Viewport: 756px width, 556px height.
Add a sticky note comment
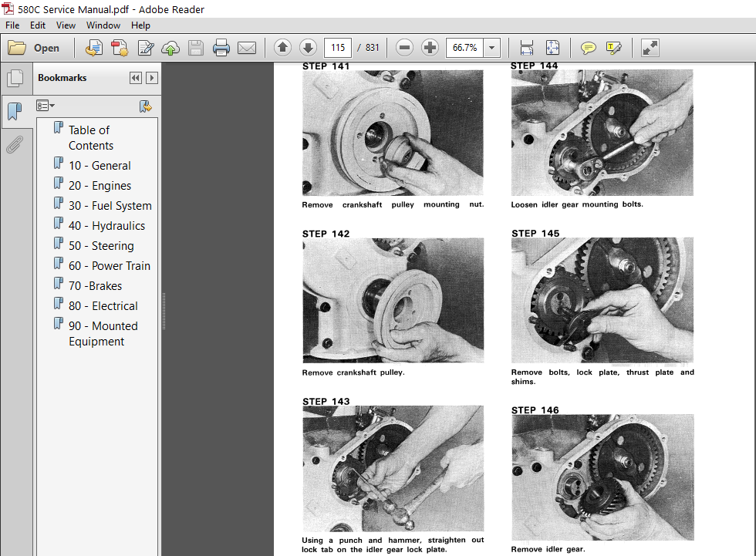pos(588,48)
